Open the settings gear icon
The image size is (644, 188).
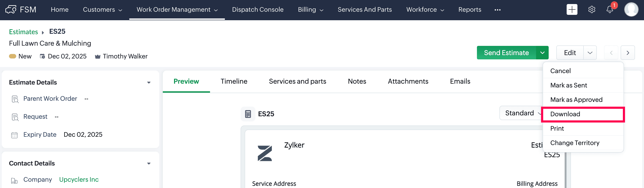(x=592, y=10)
